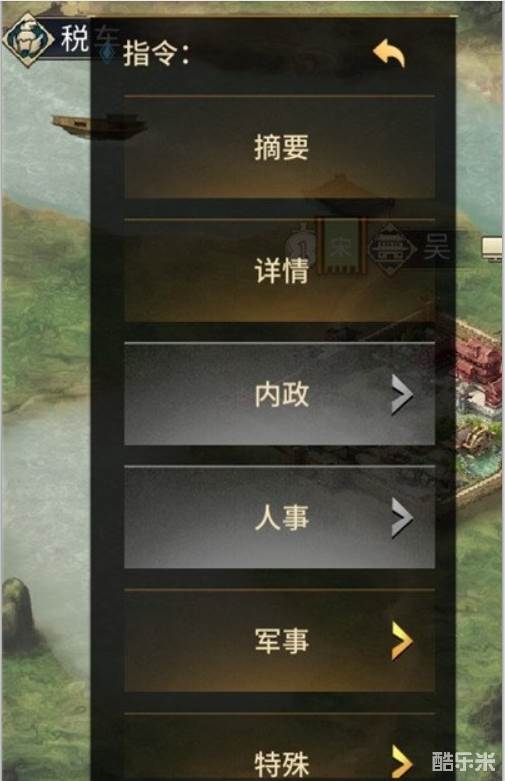Open the 特殊 special submenu
The height and width of the screenshot is (781, 505).
pyautogui.click(x=279, y=747)
